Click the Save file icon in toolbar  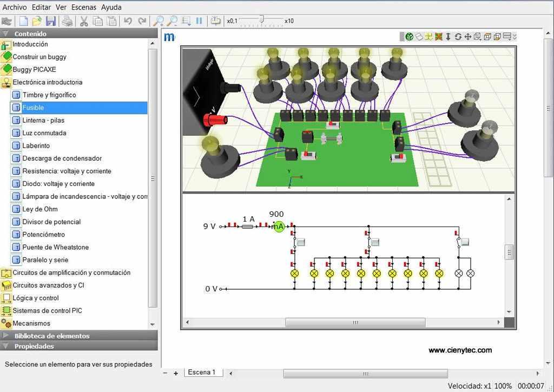[51, 21]
